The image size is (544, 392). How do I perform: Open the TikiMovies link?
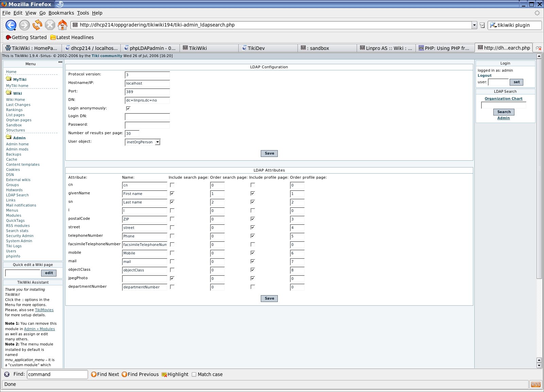pos(44,310)
